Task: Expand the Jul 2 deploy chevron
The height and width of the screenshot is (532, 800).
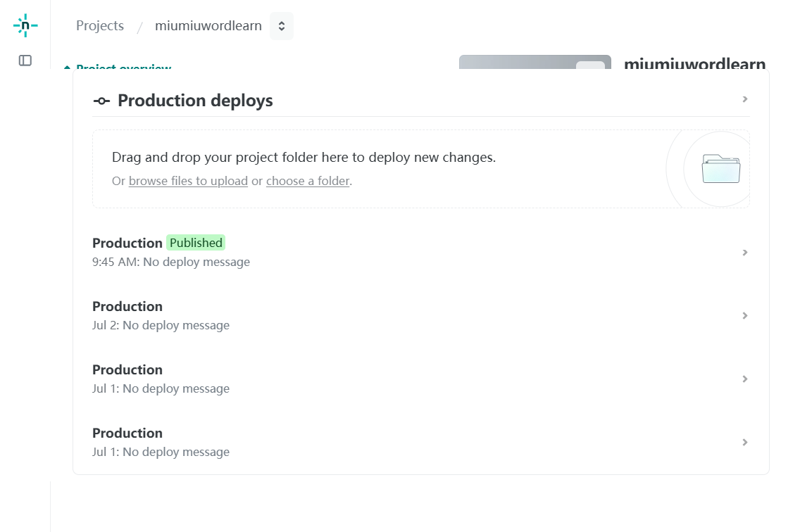Action: click(x=745, y=316)
